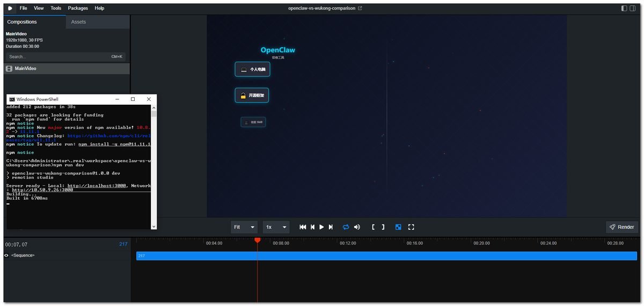
Task: Jump to the first frame
Action: click(x=303, y=227)
